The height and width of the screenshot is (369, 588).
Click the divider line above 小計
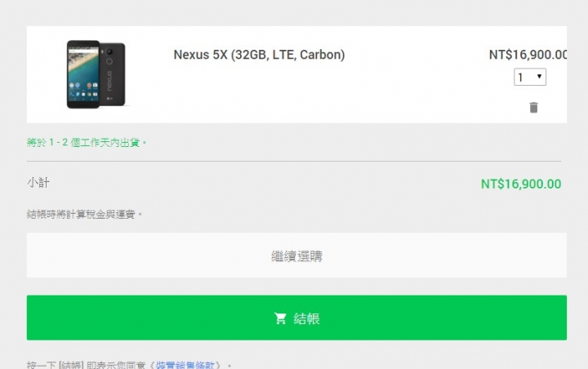pos(294,162)
